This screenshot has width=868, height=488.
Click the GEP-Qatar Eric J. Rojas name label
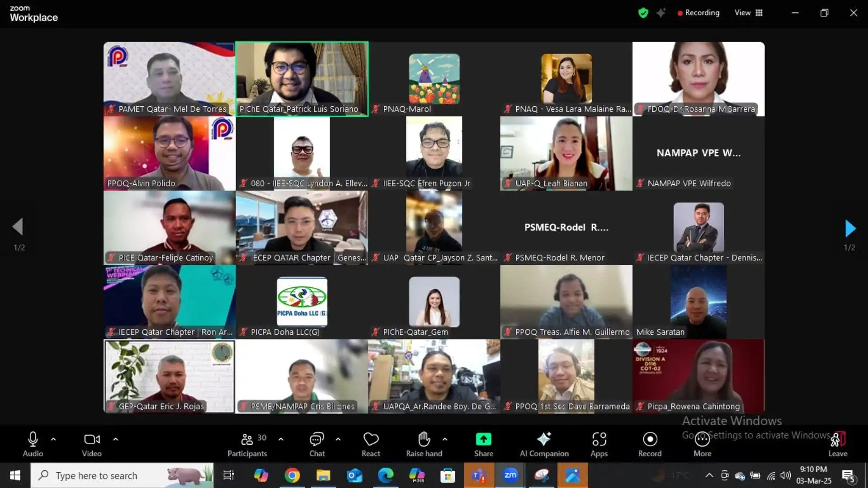pos(161,407)
